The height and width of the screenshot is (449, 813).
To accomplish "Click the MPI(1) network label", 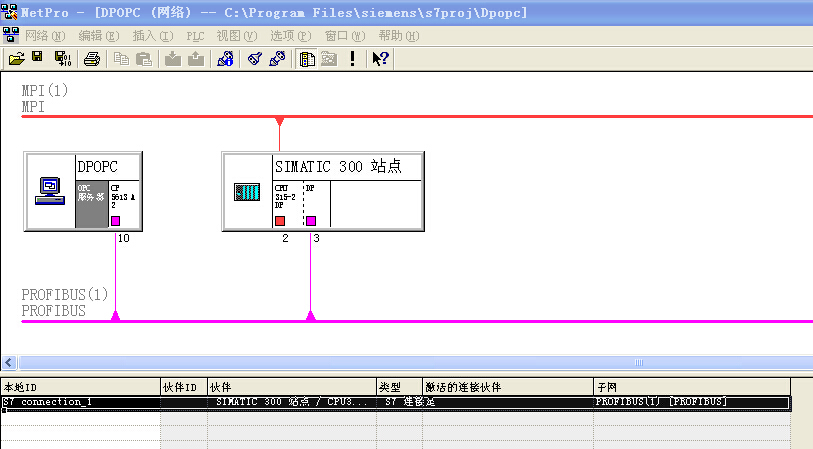I will click(x=45, y=90).
